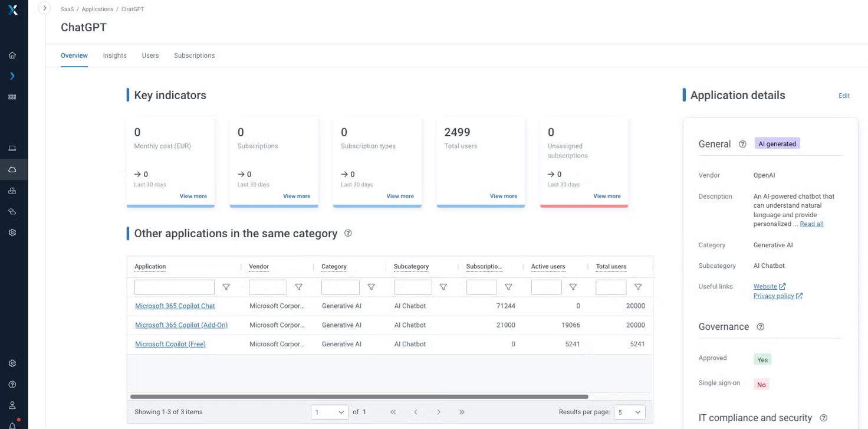Viewport: 868px width, 429px height.
Task: Click the help question mark in sidebar
Action: (x=12, y=385)
